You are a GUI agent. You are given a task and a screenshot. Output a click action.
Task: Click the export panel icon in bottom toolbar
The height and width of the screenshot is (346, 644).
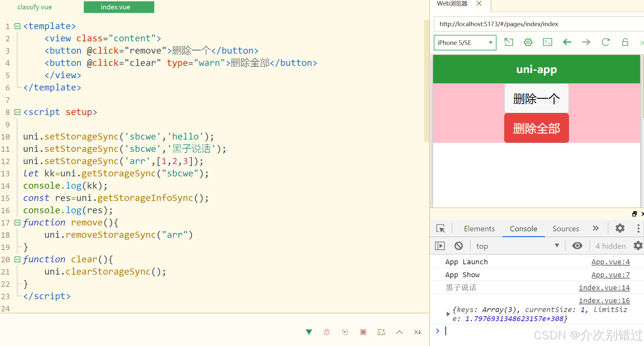tap(381, 332)
